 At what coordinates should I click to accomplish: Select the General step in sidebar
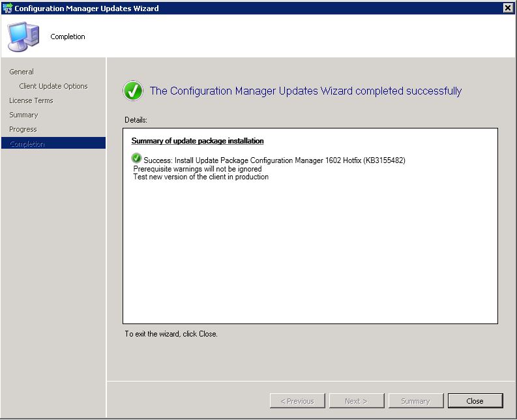[x=22, y=72]
